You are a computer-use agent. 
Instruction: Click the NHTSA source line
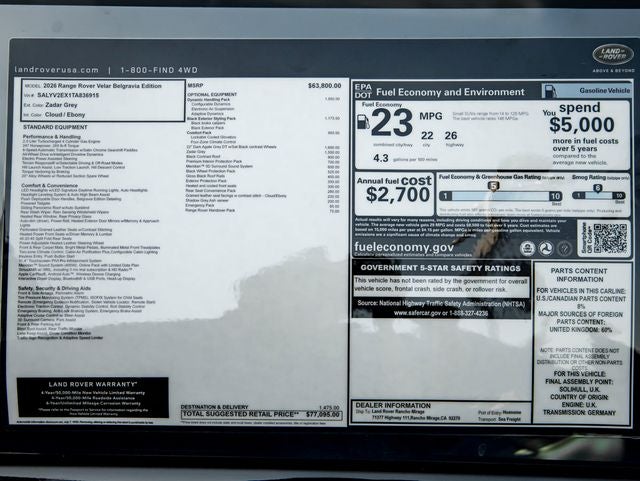[441, 304]
